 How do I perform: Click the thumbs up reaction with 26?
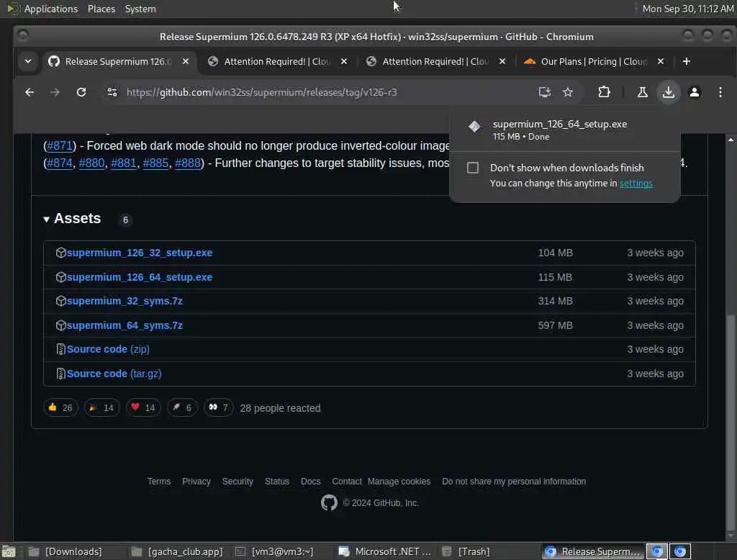pos(60,407)
